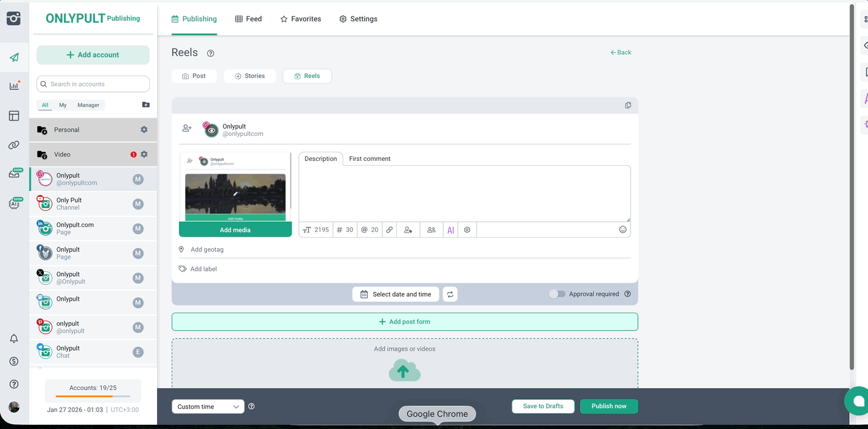868x429 pixels.
Task: Insert a link using the chain icon
Action: click(390, 230)
